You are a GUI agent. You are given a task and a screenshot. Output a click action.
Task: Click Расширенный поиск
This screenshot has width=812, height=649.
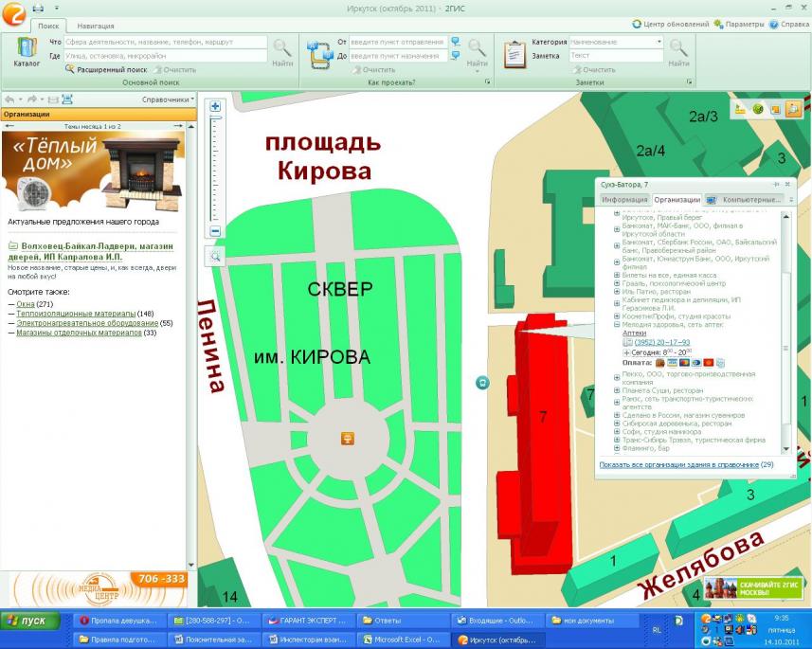click(x=106, y=69)
